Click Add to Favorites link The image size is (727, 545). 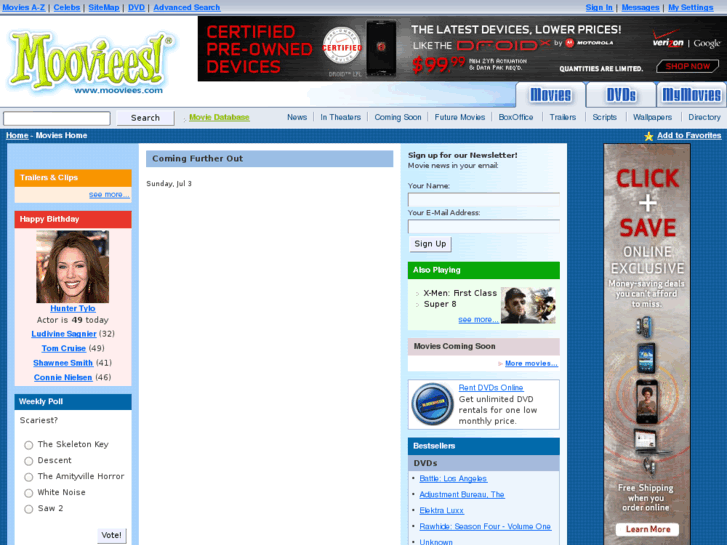689,135
